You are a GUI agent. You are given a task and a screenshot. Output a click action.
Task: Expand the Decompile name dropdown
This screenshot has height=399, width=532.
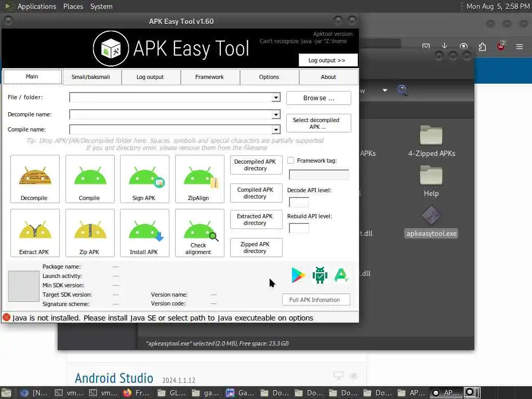(276, 115)
